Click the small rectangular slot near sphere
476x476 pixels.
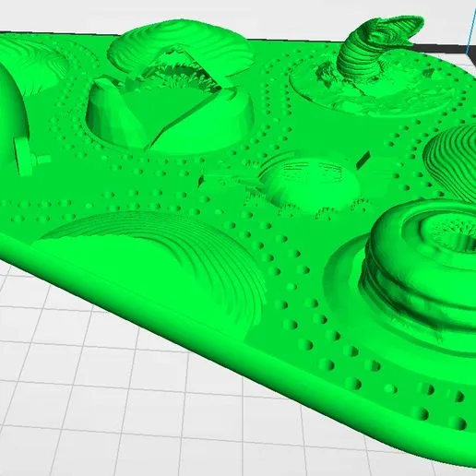coord(363,160)
